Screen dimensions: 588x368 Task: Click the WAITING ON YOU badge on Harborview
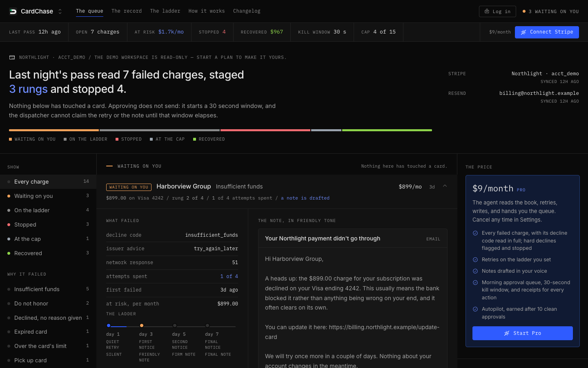tap(129, 187)
